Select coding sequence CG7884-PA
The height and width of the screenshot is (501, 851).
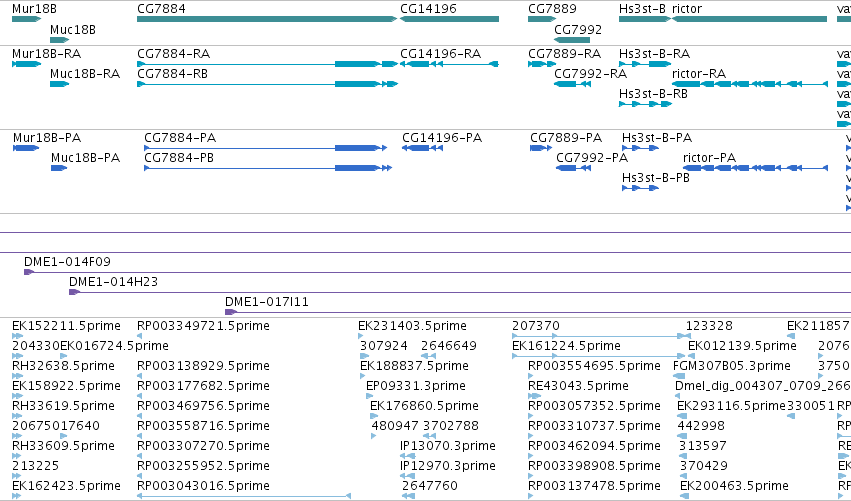(180, 138)
